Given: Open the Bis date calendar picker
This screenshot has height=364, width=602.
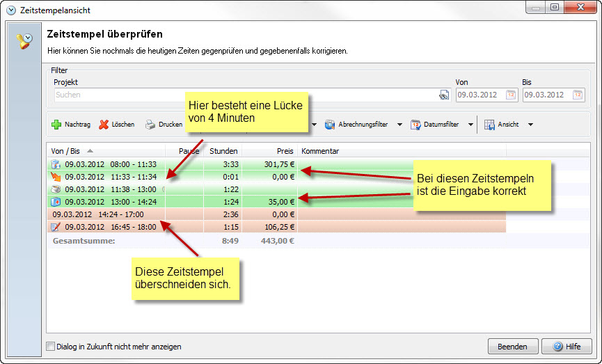Looking at the screenshot, I should (x=578, y=95).
